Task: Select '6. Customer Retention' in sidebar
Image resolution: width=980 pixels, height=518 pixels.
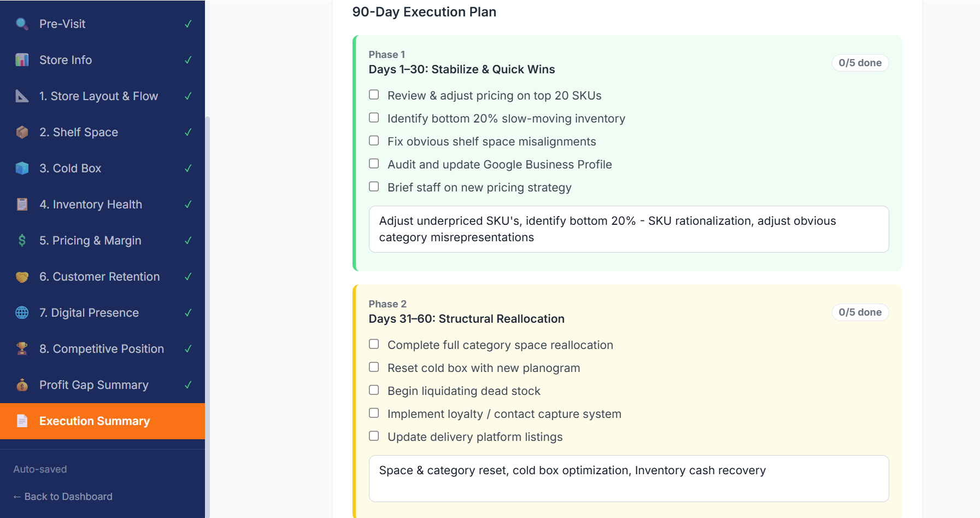Action: (99, 276)
